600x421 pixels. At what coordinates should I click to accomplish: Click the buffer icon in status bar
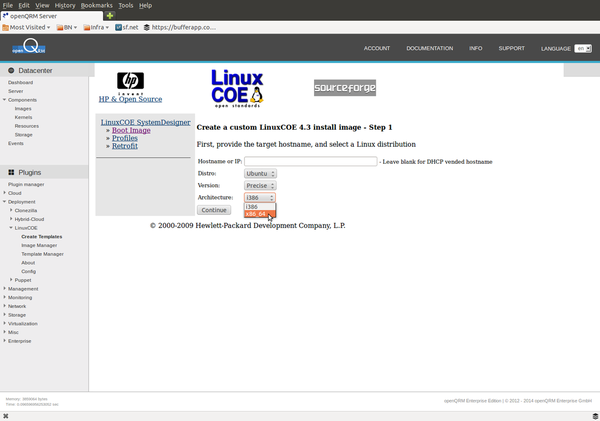pos(595,416)
